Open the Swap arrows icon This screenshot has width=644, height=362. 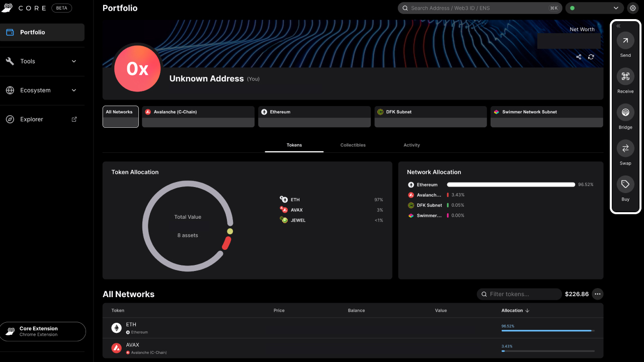click(625, 148)
